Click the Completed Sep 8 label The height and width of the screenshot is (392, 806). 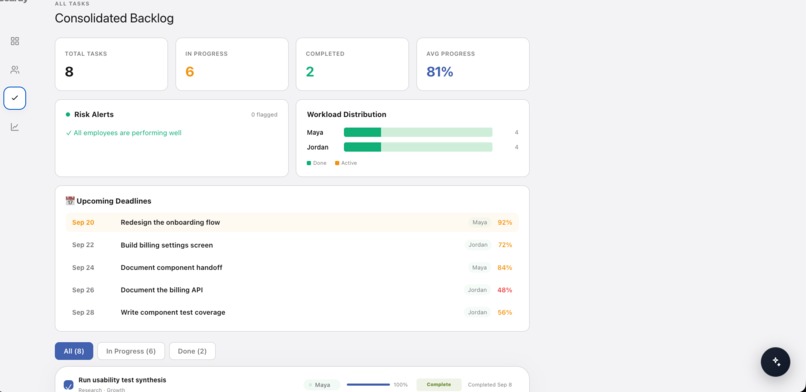(x=490, y=385)
